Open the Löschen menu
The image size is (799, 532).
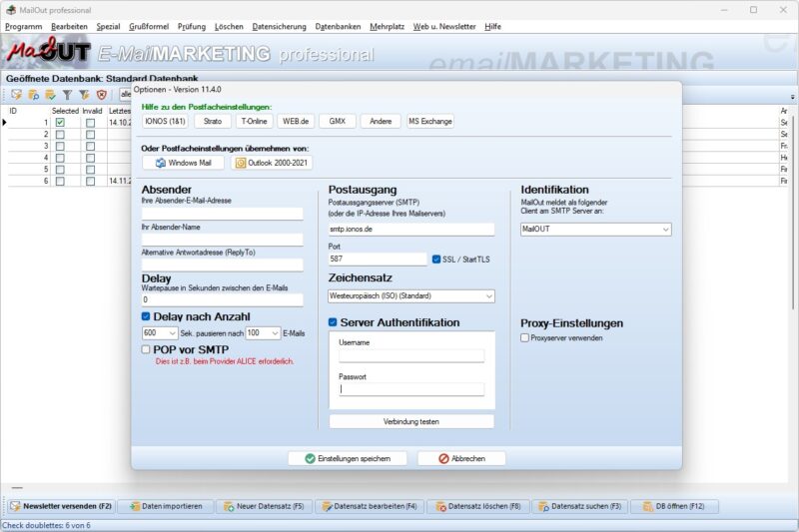click(x=229, y=27)
